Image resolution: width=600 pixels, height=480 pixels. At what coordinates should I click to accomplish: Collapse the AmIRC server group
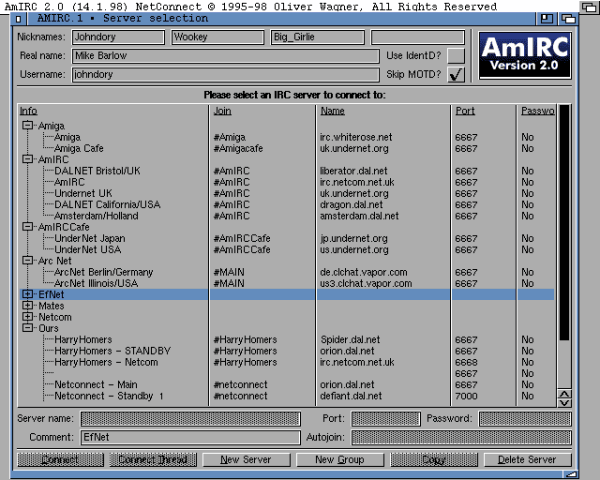[x=27, y=159]
